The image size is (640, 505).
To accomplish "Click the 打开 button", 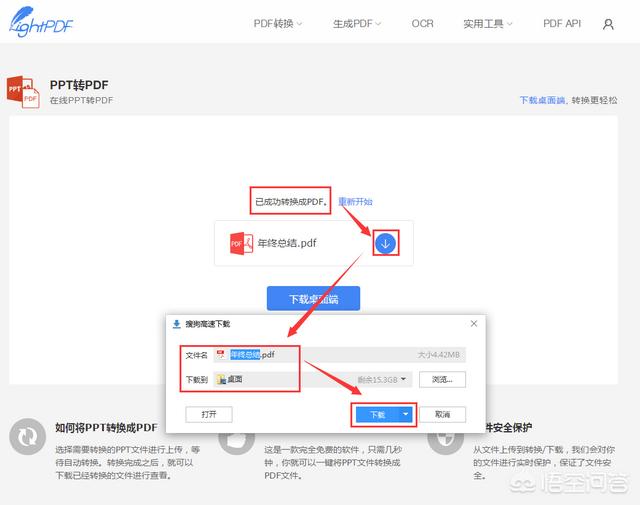I will point(209,414).
